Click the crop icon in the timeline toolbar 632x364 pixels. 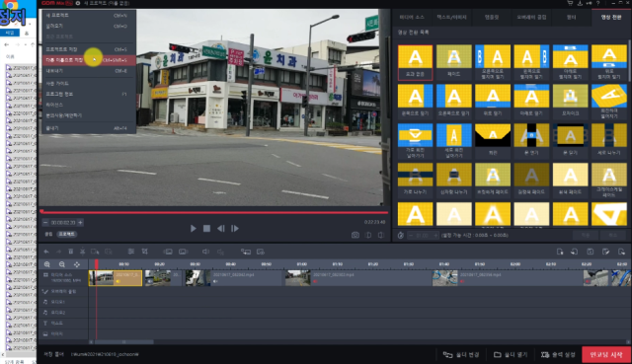[145, 252]
